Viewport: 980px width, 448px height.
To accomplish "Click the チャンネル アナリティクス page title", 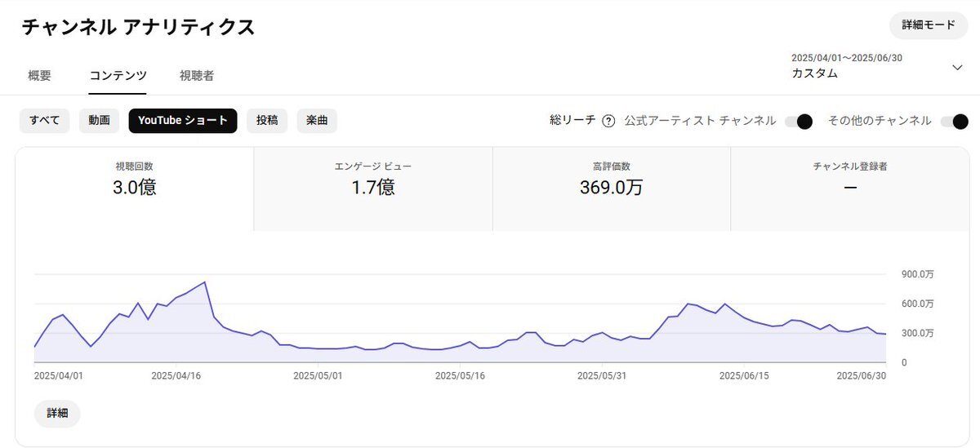I will 138,27.
